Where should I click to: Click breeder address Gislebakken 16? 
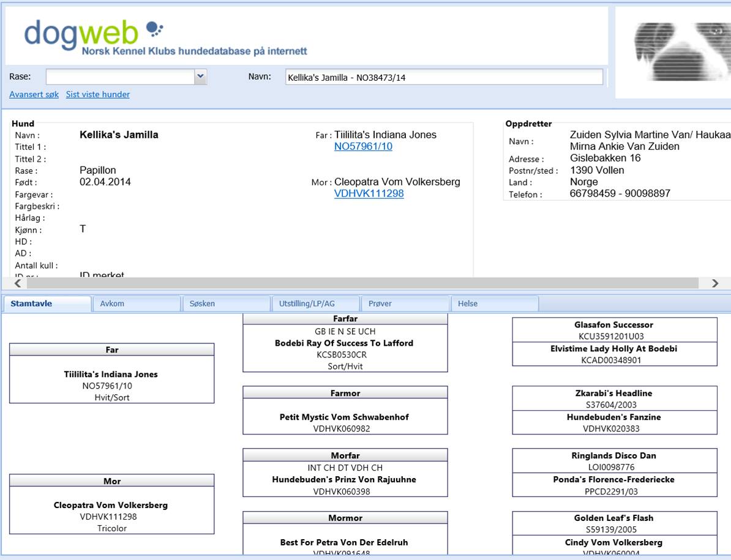tap(605, 158)
